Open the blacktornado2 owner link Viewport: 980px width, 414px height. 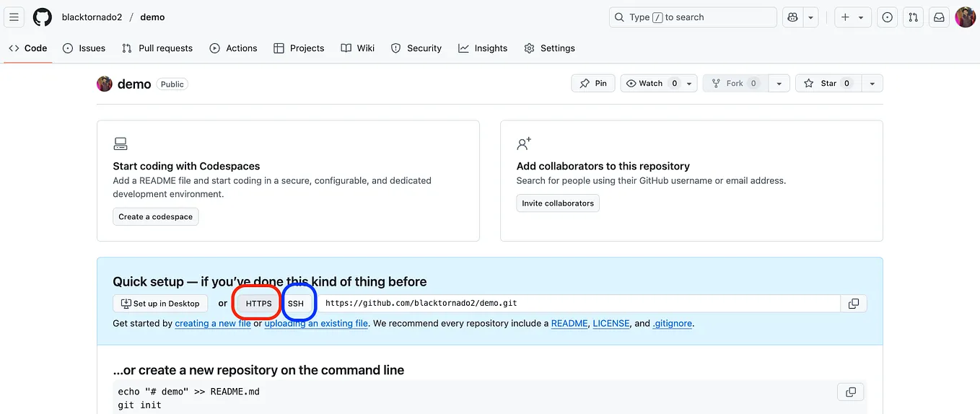coord(92,17)
